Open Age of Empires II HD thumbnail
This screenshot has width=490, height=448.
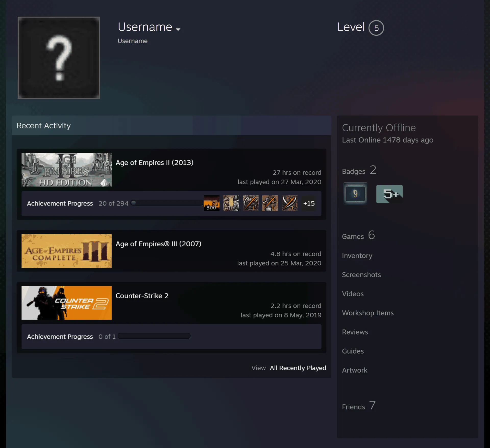click(x=67, y=170)
